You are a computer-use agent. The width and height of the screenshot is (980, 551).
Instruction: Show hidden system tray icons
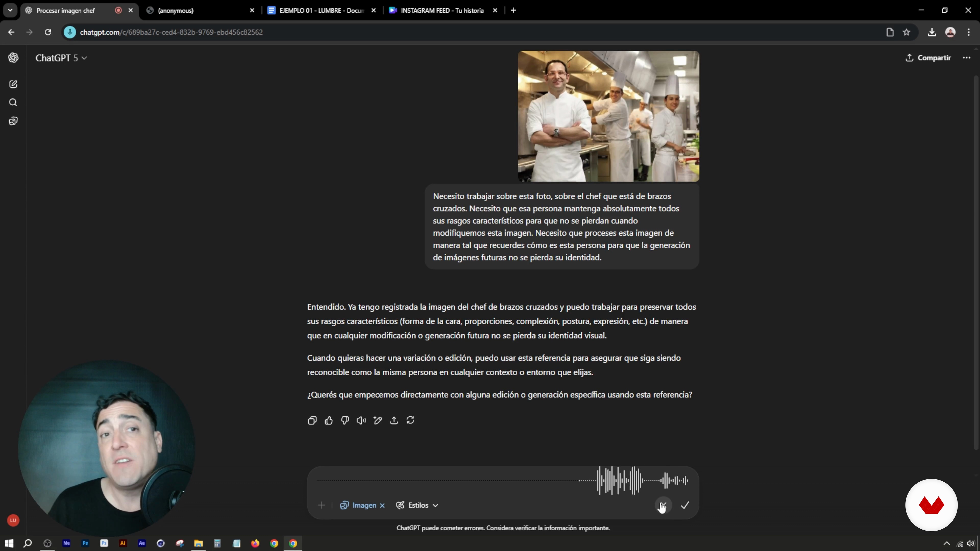coord(947,543)
